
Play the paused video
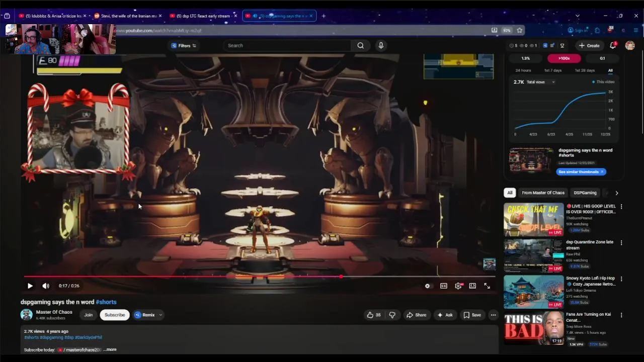(30, 286)
